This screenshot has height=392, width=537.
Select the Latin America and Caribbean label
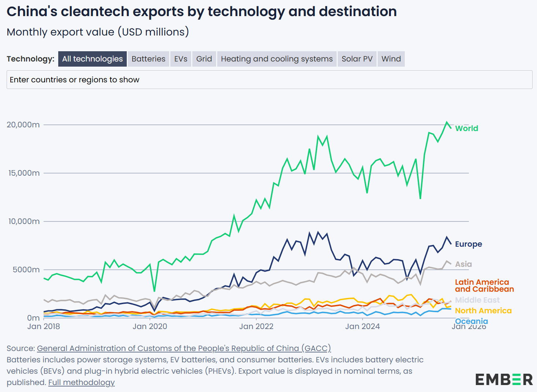coord(484,285)
